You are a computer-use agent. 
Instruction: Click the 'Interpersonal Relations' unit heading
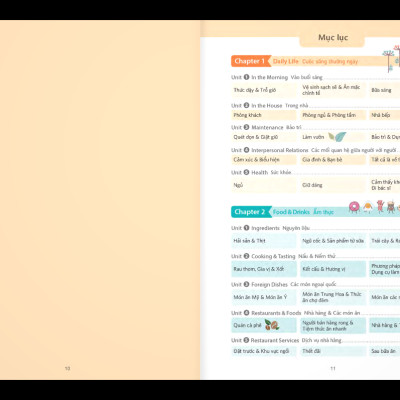pos(280,150)
